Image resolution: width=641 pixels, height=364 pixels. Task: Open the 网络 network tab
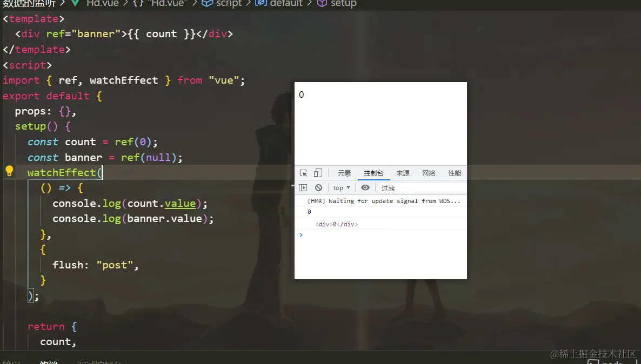429,173
